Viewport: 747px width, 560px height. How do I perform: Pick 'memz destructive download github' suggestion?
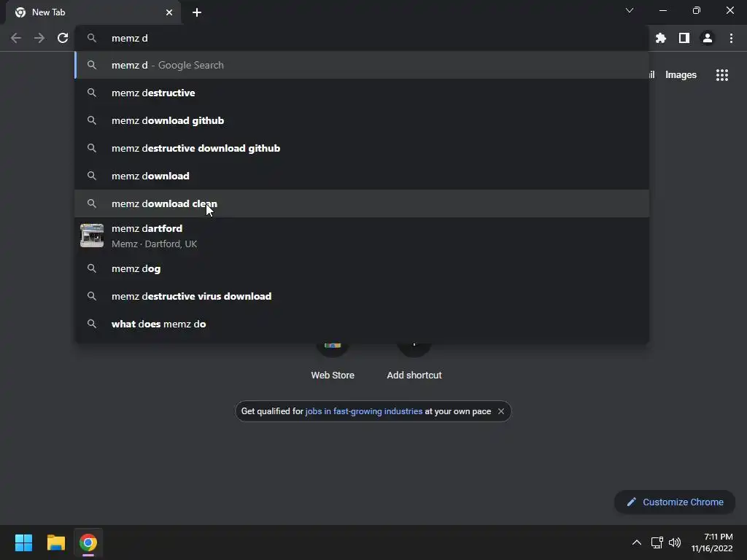pyautogui.click(x=362, y=148)
